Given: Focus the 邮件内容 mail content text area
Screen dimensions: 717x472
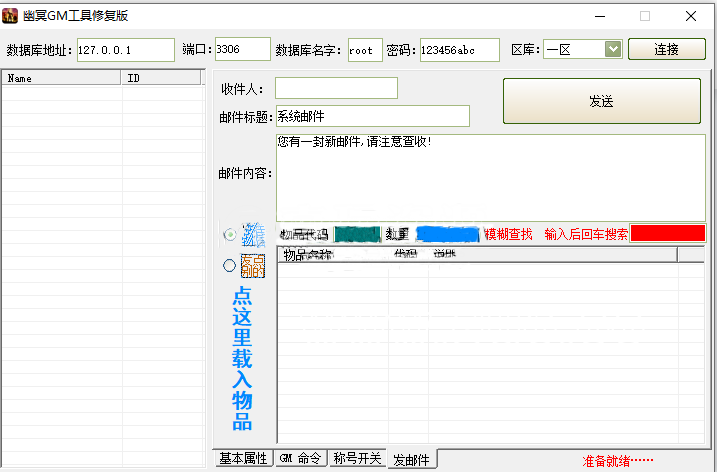Looking at the screenshot, I should pos(490,175).
